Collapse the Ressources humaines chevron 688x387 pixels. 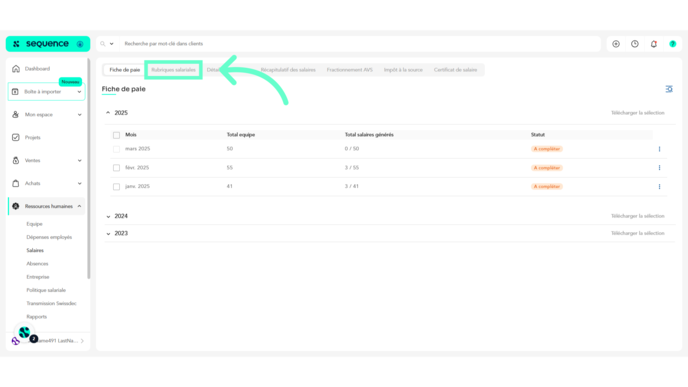(79, 206)
